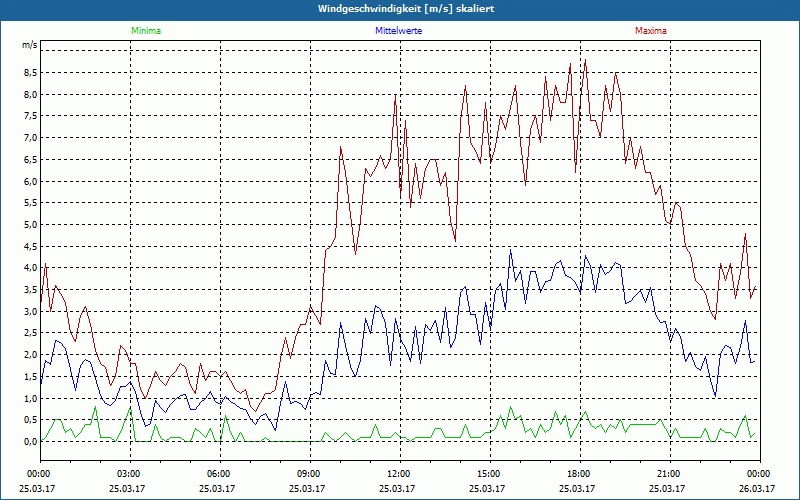Click the m/s unit label
The image size is (800, 500).
click(29, 46)
